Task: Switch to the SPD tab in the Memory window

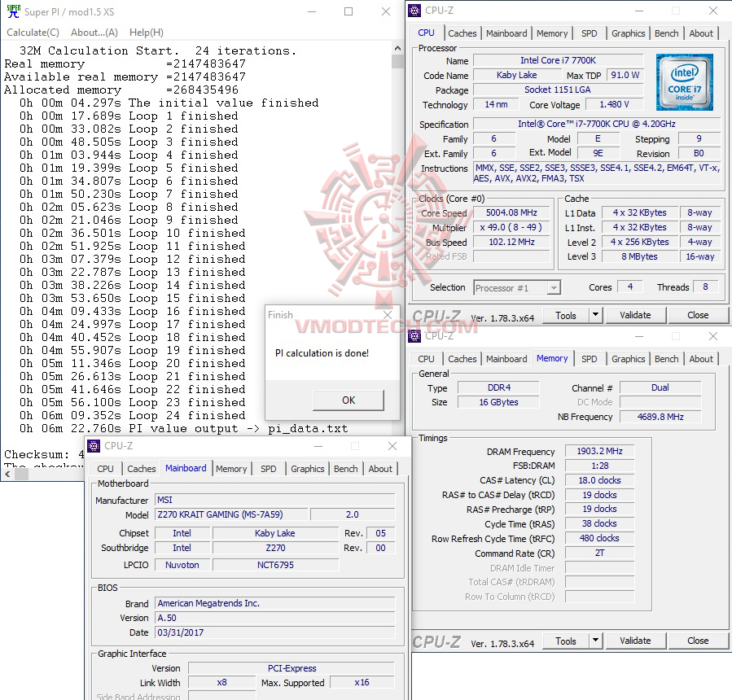Action: [590, 358]
